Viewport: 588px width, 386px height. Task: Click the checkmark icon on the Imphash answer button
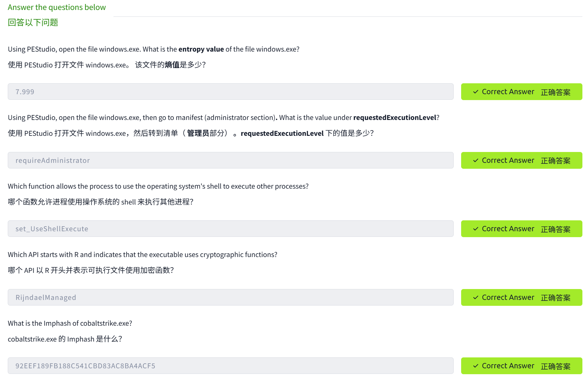tap(475, 366)
